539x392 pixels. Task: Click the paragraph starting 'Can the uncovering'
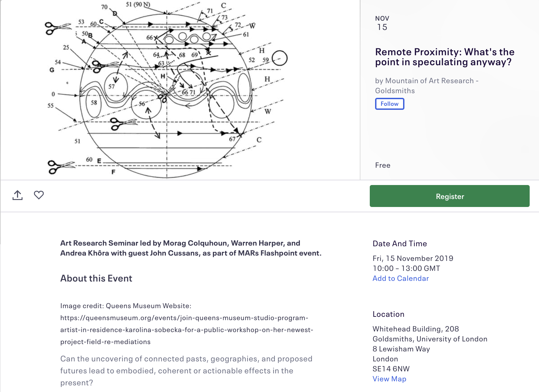tap(186, 371)
